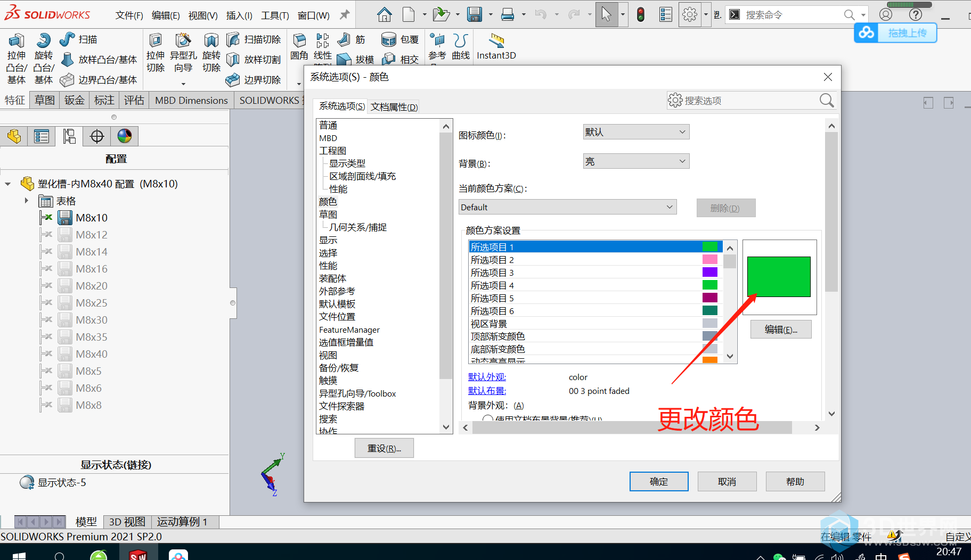Select the Sweep (扫描) tool
The height and width of the screenshot is (560, 971).
click(78, 39)
